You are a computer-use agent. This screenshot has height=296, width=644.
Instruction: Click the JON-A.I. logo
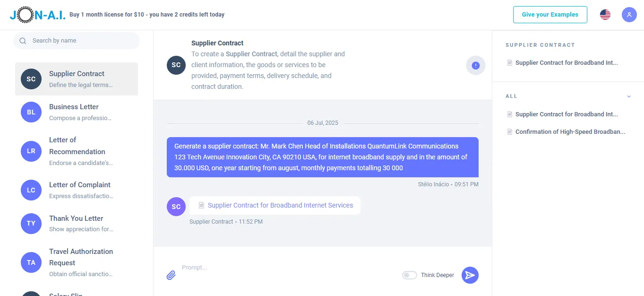[x=37, y=14]
